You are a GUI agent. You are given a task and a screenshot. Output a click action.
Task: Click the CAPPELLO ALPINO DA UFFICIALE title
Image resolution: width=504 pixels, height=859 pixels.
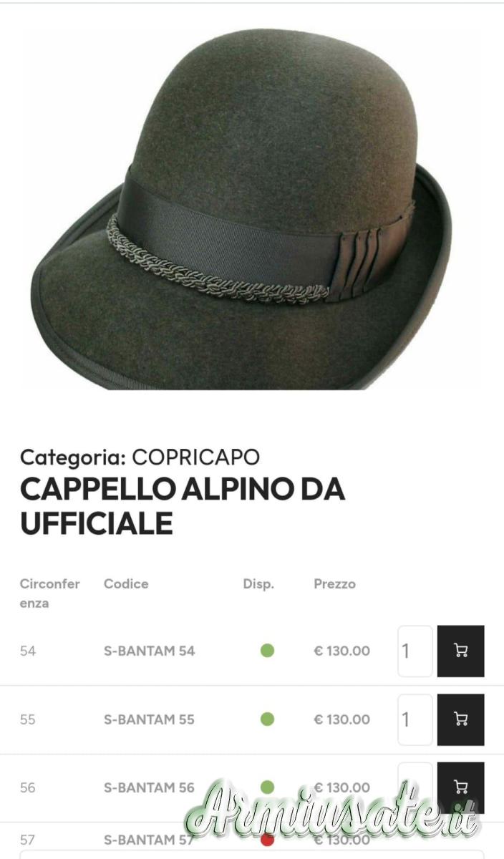click(x=183, y=505)
